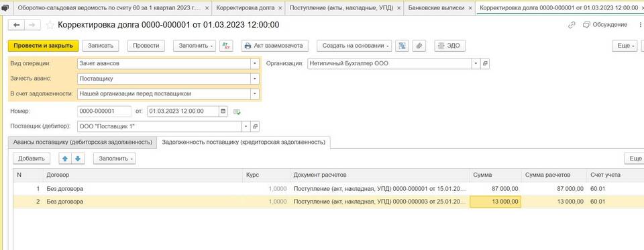Image resolution: width=644 pixels, height=250 pixels.
Task: Close the Корректировка долга list tab
Action: [x=280, y=8]
